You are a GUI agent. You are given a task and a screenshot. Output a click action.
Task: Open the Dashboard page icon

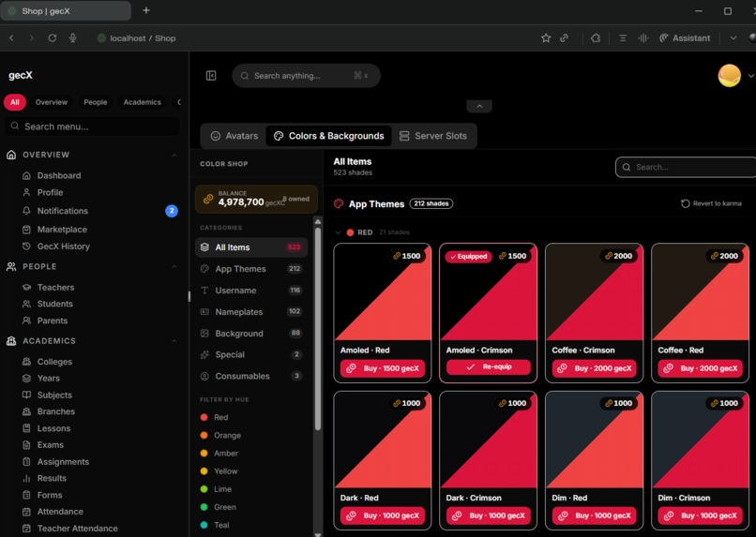26,176
